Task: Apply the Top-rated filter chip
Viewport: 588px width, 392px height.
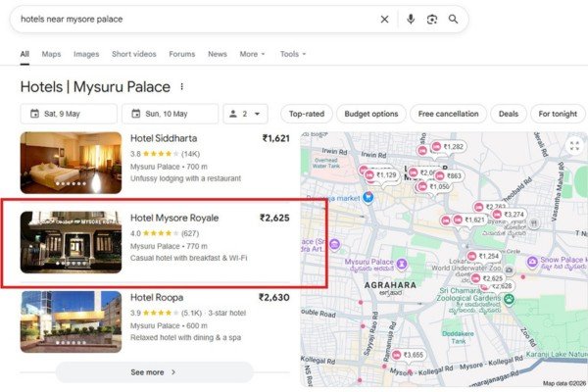Action: pos(307,114)
